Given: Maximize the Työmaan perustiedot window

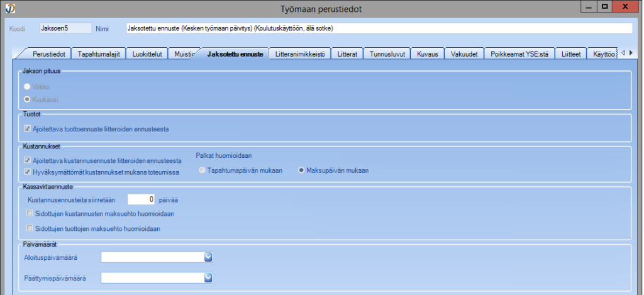Looking at the screenshot, I should [604, 6].
